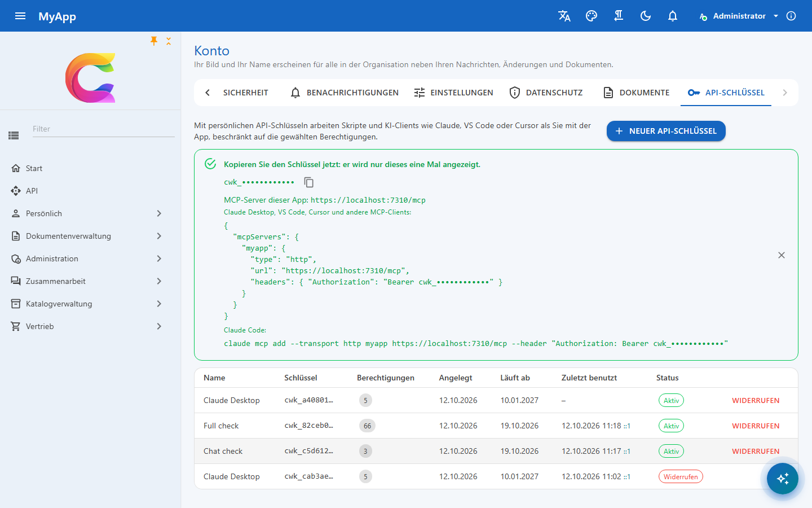Expand the Zusammenarbeit menu
The height and width of the screenshot is (508, 812).
click(90, 281)
